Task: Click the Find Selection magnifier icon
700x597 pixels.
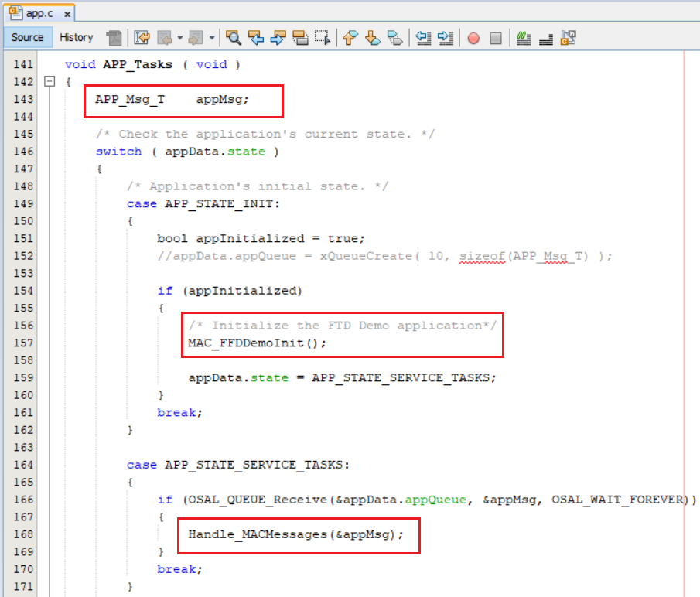Action: (233, 37)
